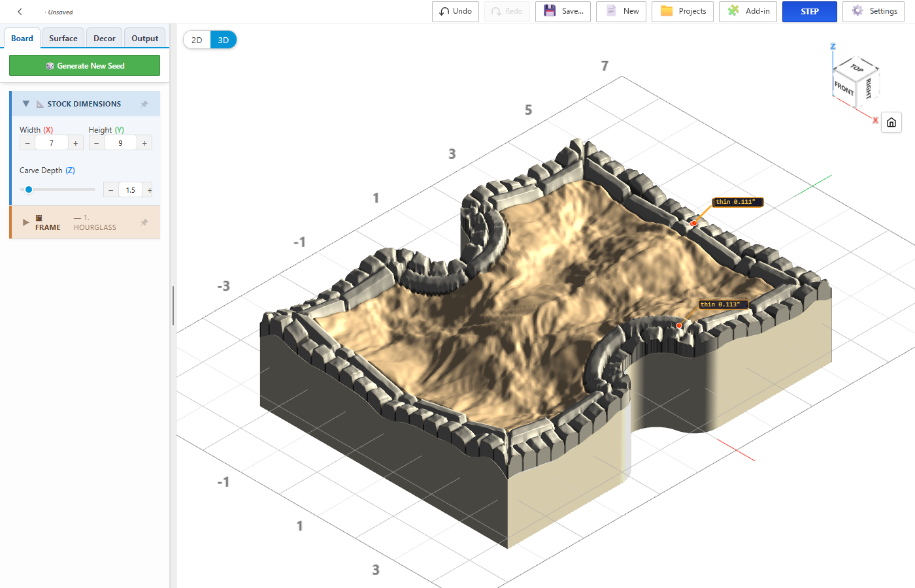Click the Carve Depth slider handle
Image resolution: width=915 pixels, height=588 pixels.
29,189
